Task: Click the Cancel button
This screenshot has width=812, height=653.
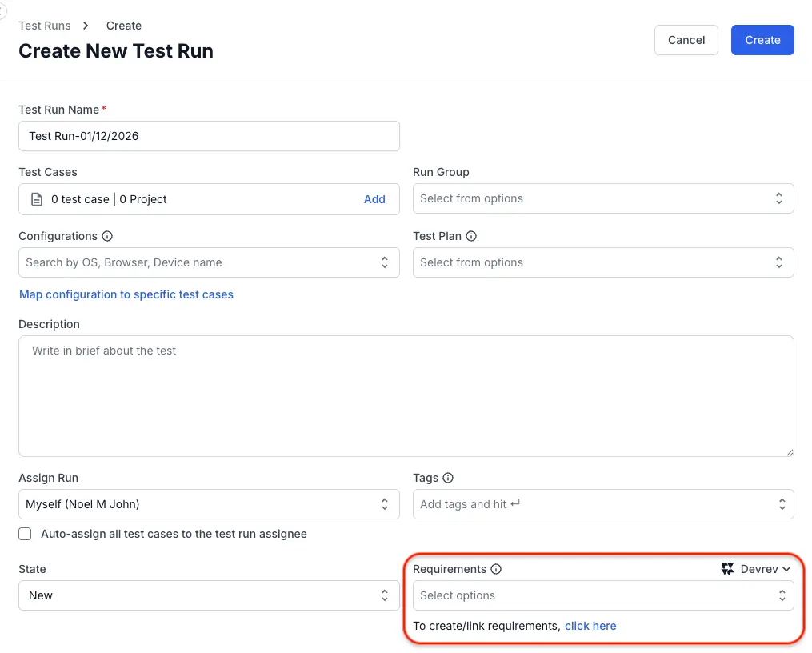Action: click(x=686, y=39)
